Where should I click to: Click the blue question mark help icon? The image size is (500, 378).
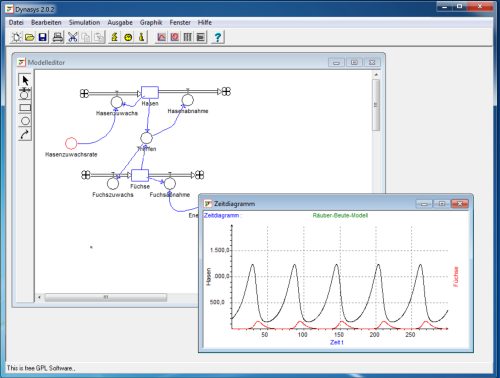(218, 37)
